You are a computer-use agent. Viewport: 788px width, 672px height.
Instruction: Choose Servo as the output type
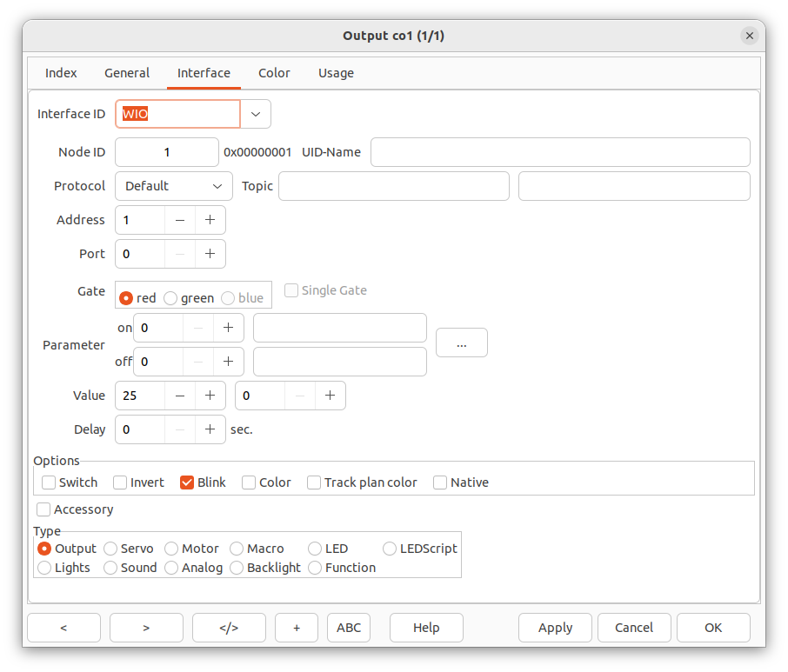pos(111,549)
